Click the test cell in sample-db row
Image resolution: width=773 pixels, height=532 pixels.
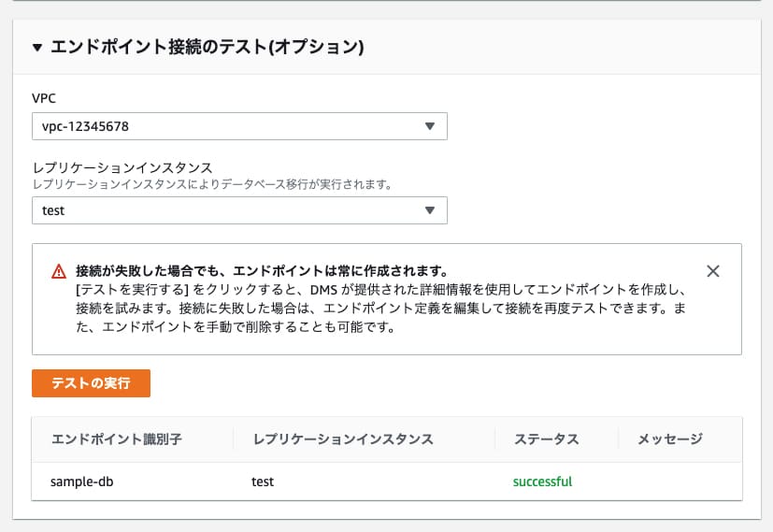[263, 482]
